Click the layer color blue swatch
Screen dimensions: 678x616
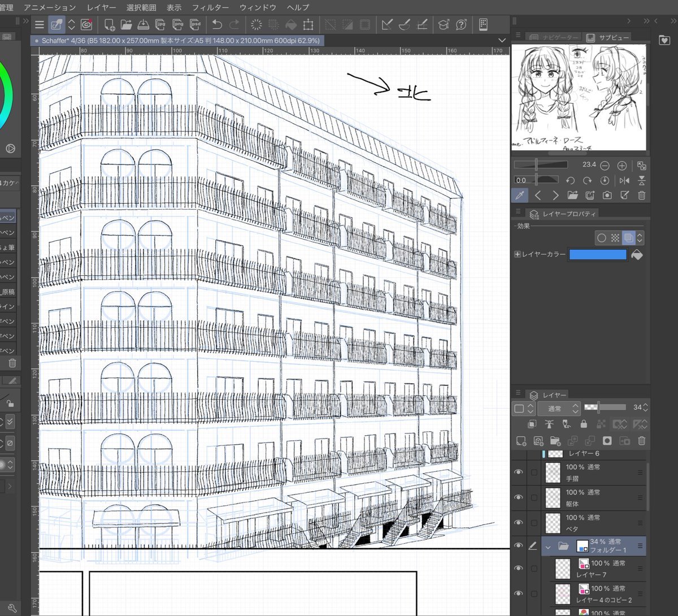[x=598, y=255]
